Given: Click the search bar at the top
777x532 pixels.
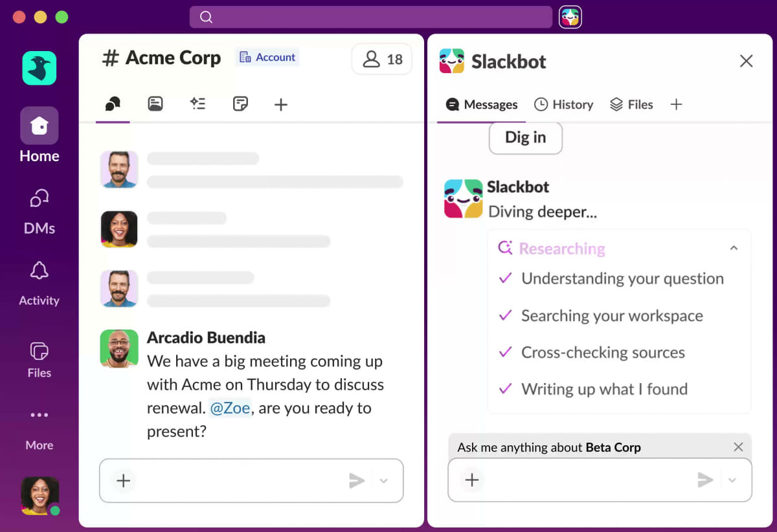Looking at the screenshot, I should [x=370, y=17].
